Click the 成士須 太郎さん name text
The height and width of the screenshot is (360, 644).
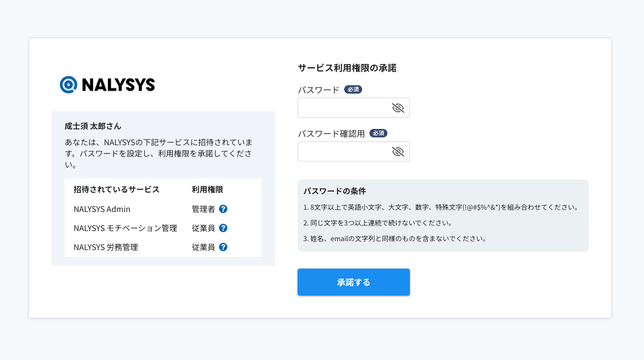tap(93, 126)
